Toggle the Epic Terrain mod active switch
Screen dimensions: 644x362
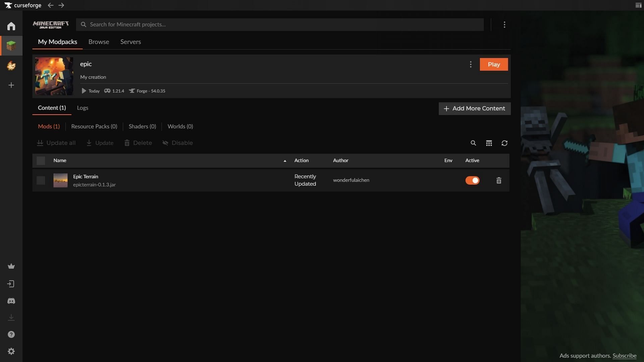tap(472, 180)
